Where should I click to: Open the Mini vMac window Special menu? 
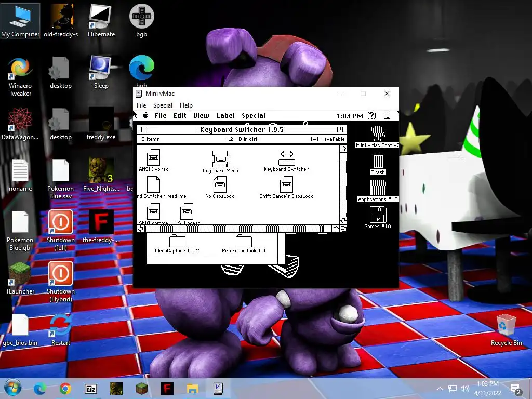coord(163,105)
